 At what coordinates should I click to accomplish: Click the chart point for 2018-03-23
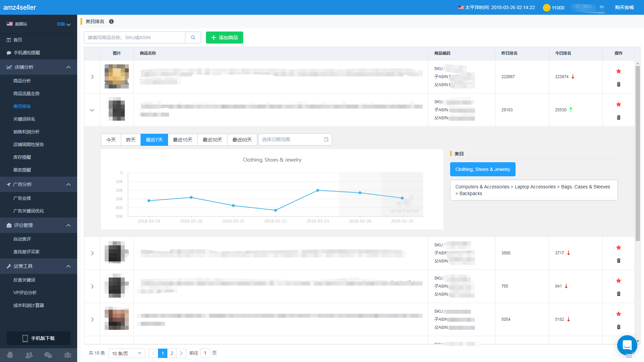click(318, 190)
